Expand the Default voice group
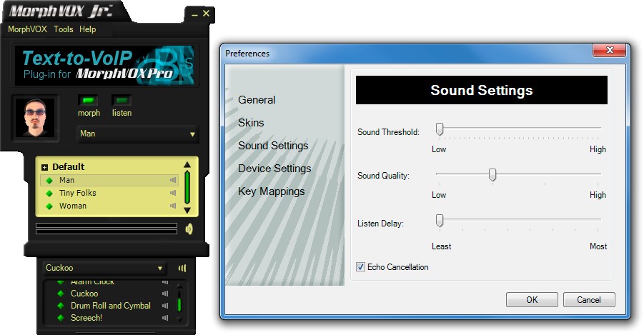Viewport: 644px width, 335px height. (44, 167)
